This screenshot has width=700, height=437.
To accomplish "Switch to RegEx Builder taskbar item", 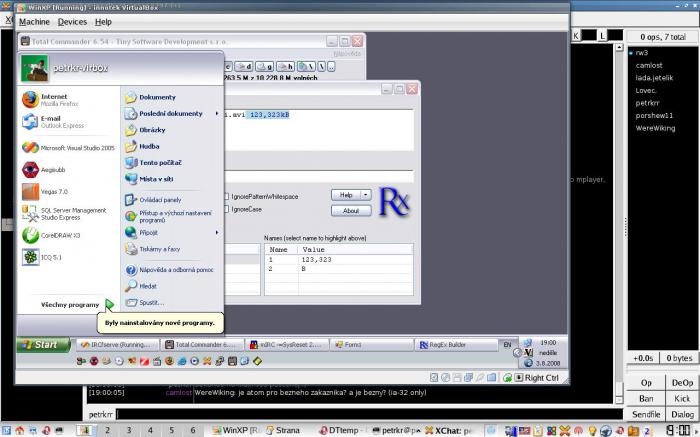I will [457, 345].
